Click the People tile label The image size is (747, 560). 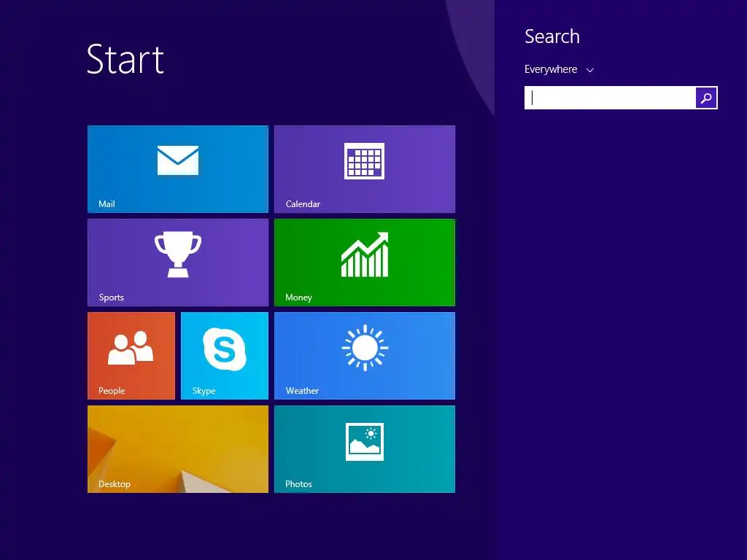coord(112,391)
